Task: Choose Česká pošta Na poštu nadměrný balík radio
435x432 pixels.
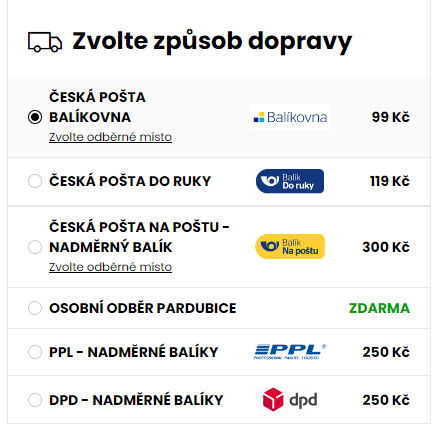Action: tap(35, 247)
